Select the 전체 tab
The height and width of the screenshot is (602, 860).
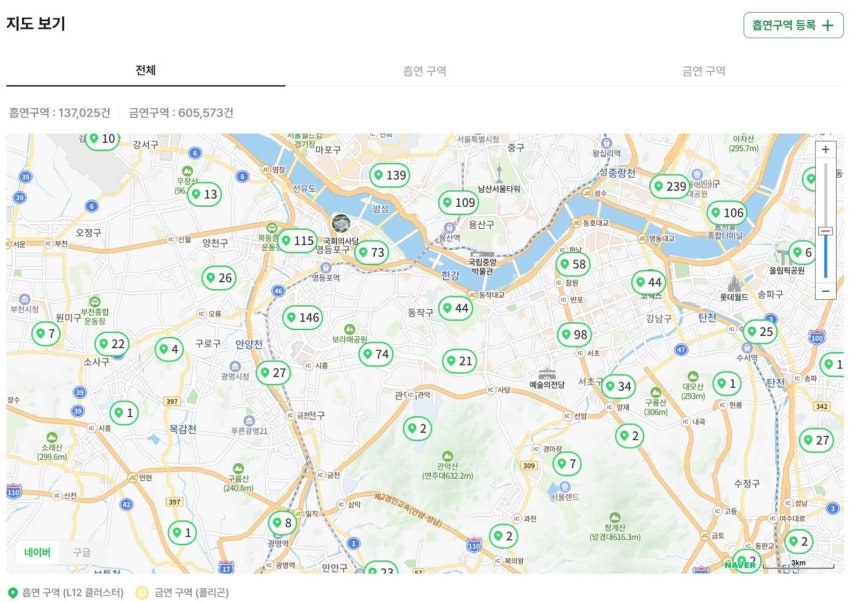146,73
